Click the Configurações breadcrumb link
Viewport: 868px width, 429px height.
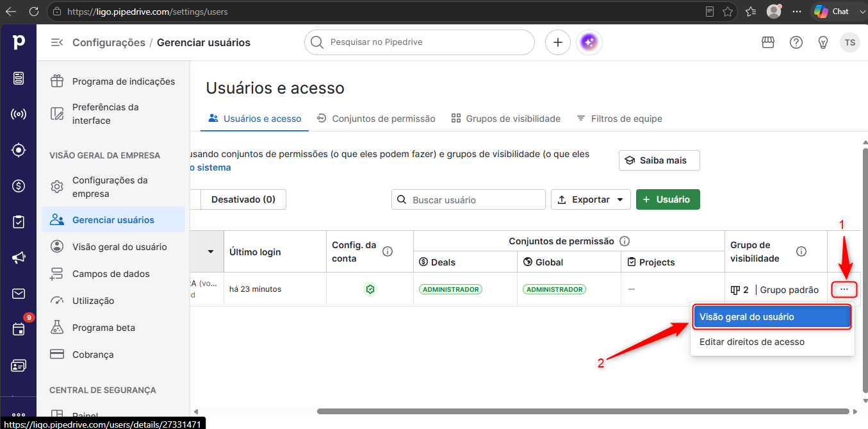pos(109,42)
